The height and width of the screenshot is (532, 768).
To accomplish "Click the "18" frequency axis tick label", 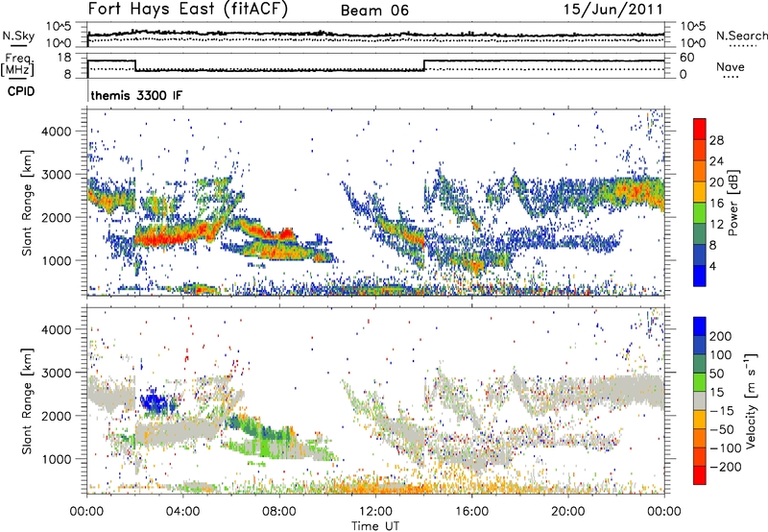I will pos(64,58).
